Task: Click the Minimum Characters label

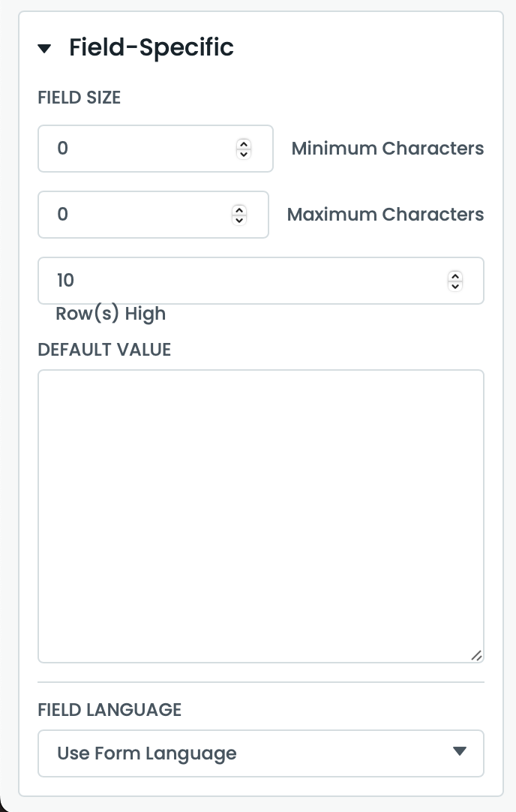Action: pyautogui.click(x=387, y=149)
